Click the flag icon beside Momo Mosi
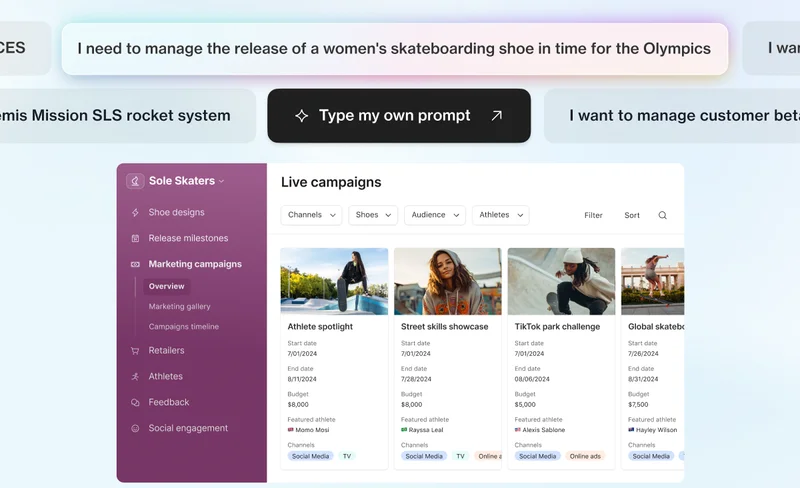 291,430
